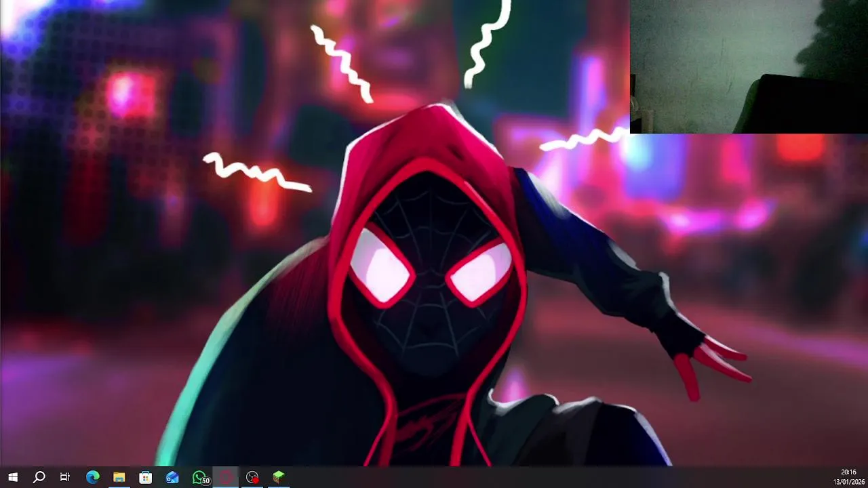Open the Minecraft grass block icon

[279, 477]
